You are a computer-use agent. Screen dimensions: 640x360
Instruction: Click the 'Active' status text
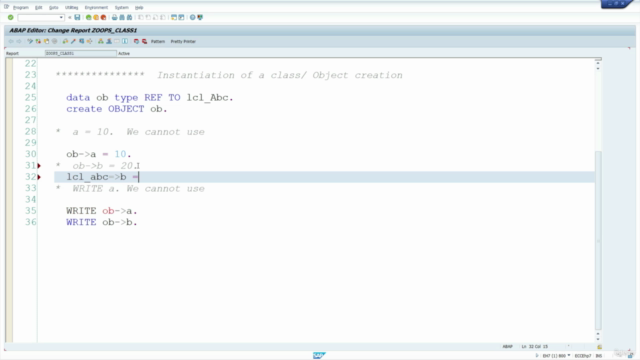124,53
